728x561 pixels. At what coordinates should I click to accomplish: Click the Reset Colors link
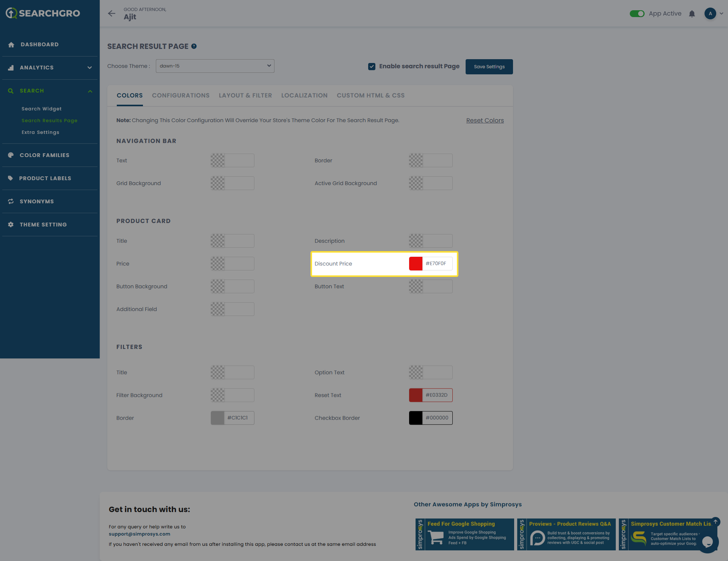(x=485, y=121)
